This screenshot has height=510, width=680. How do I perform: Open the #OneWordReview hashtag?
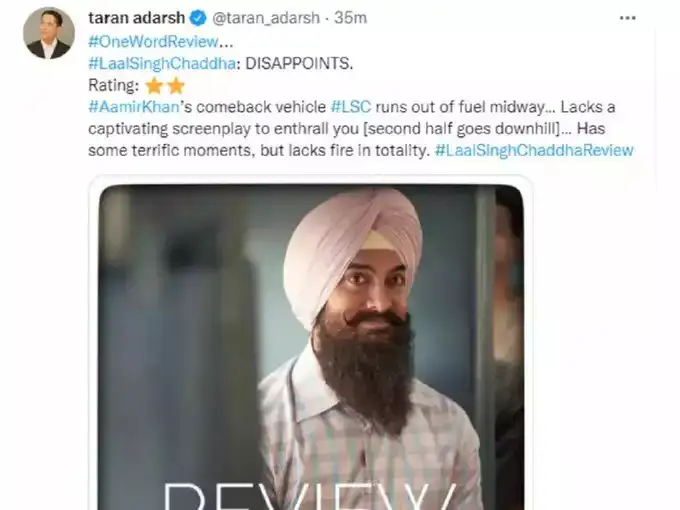(153, 42)
